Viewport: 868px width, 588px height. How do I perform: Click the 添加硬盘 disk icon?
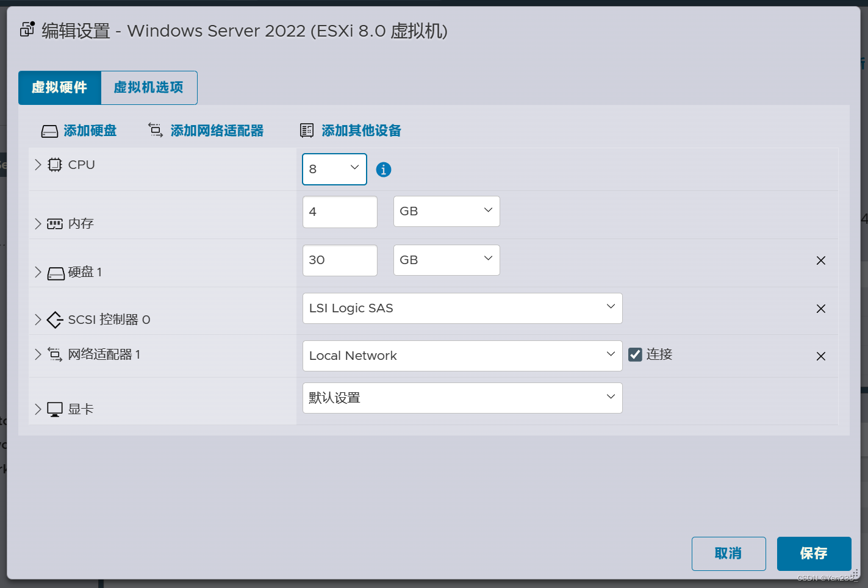click(x=49, y=131)
